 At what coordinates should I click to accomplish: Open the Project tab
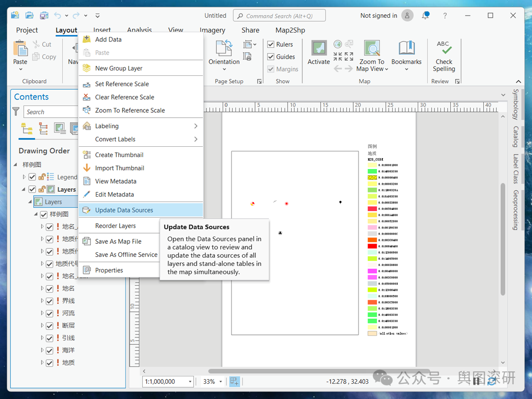(x=27, y=30)
